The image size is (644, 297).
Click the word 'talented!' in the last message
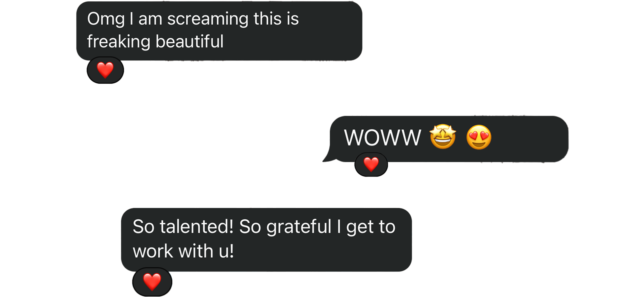197,226
